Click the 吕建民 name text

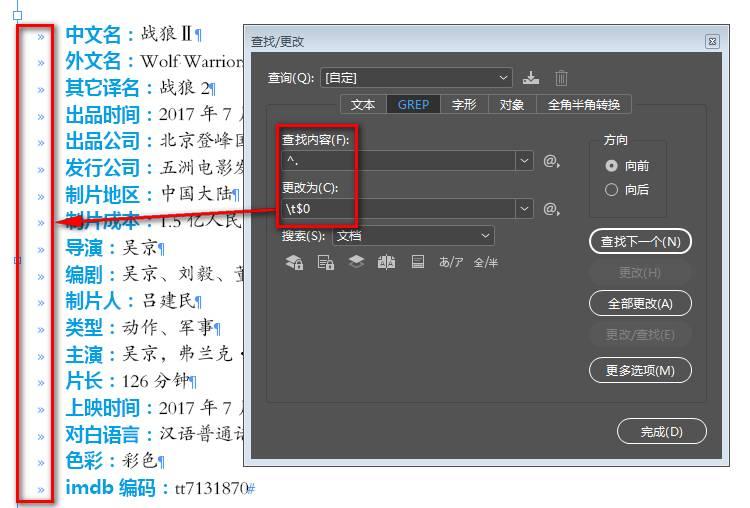click(168, 300)
